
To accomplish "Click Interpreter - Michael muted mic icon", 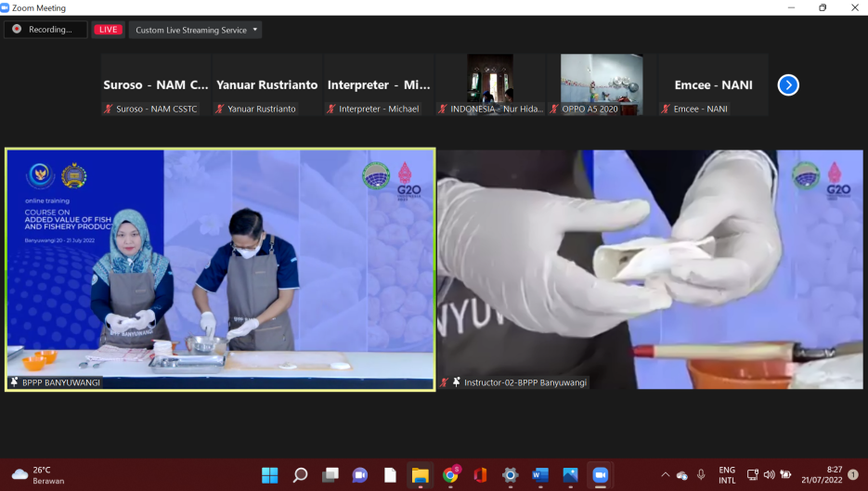I will (331, 109).
